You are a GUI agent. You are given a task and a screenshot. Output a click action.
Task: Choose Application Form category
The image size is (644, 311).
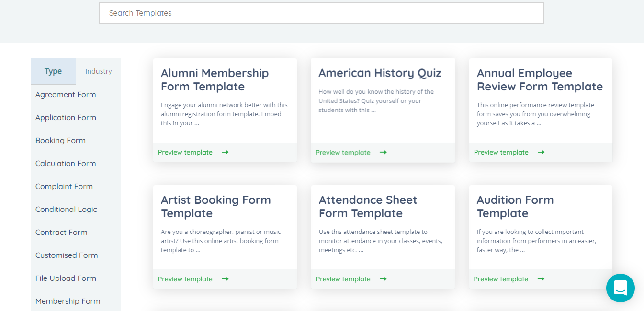66,118
